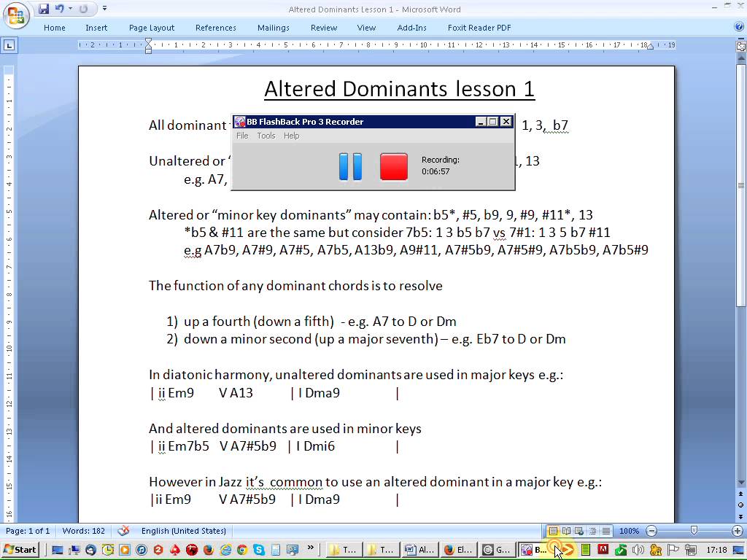
Task: Stop the recording with the red button
Action: coord(394,166)
